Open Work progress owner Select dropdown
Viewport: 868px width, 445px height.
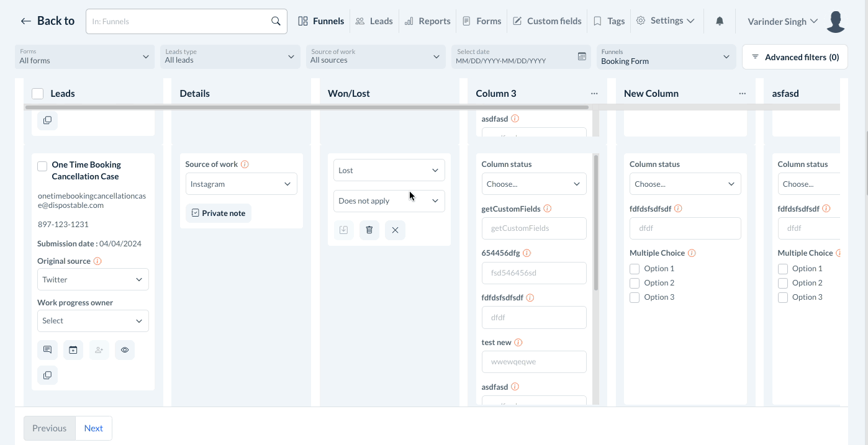point(93,321)
